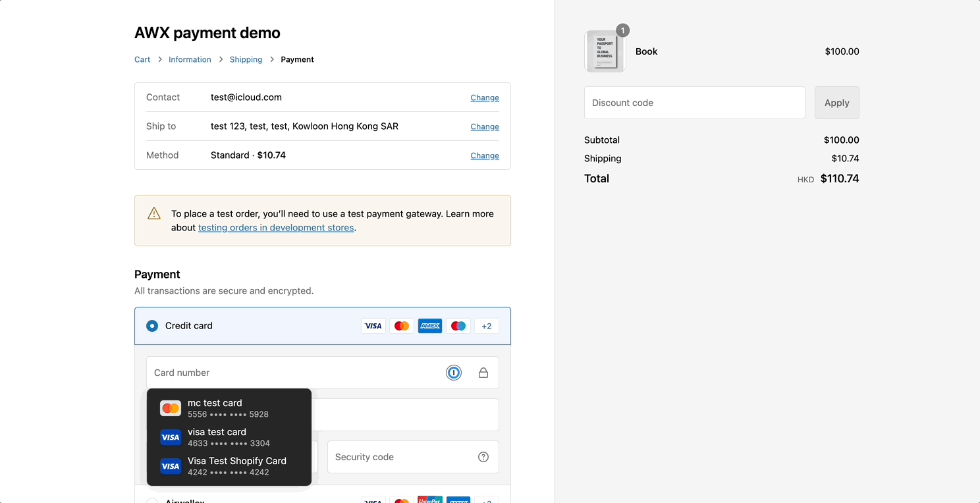Click the Book product thumbnail

(x=605, y=49)
